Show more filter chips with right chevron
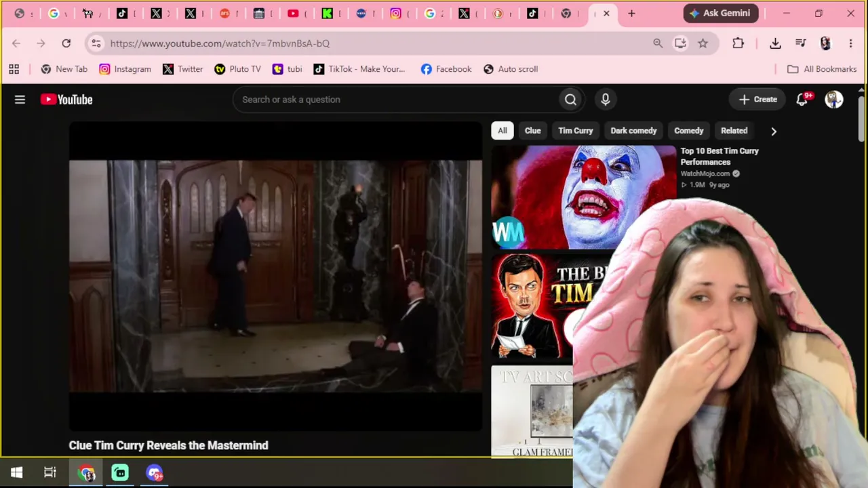This screenshot has height=488, width=868. coord(774,131)
